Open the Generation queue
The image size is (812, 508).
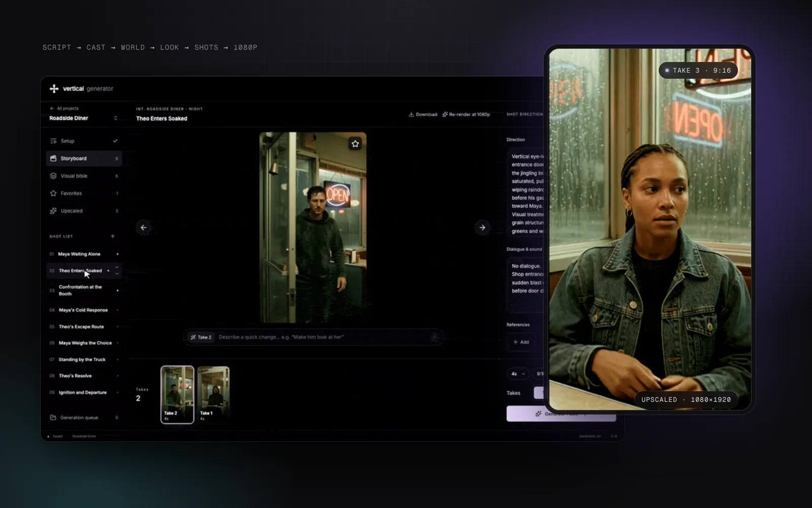[x=84, y=418]
